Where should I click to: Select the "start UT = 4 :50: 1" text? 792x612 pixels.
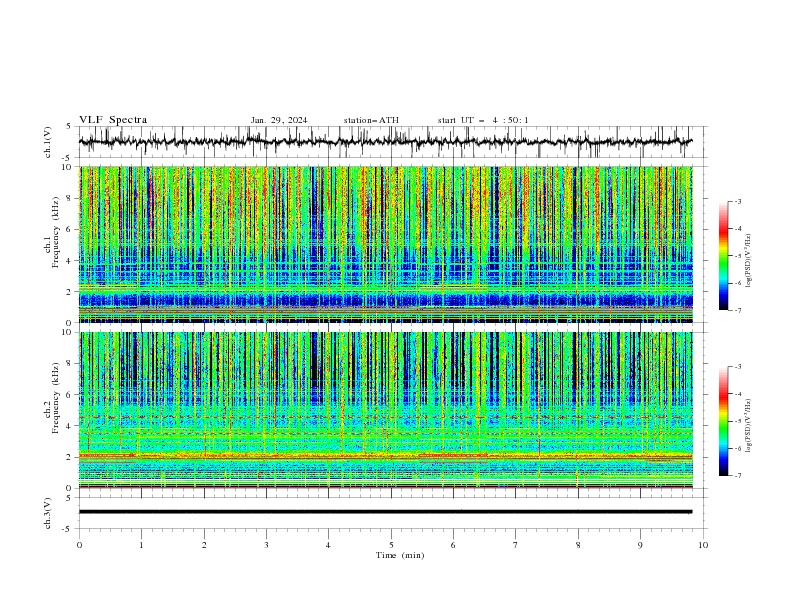click(x=483, y=120)
